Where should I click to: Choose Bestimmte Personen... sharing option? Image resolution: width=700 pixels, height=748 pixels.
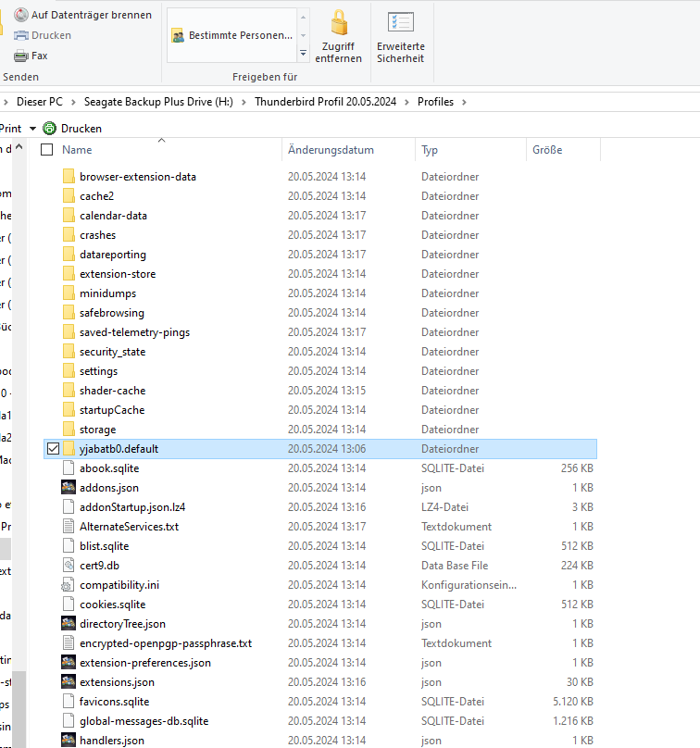pos(231,35)
